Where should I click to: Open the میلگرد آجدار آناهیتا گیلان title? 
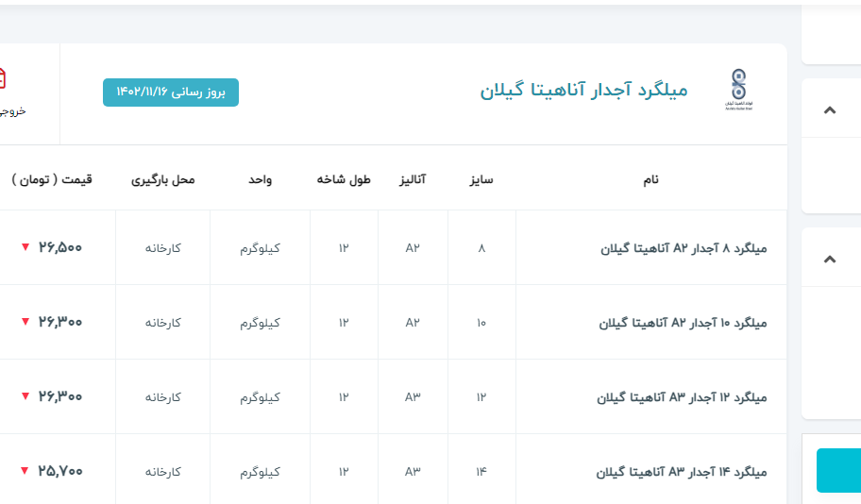point(583,91)
